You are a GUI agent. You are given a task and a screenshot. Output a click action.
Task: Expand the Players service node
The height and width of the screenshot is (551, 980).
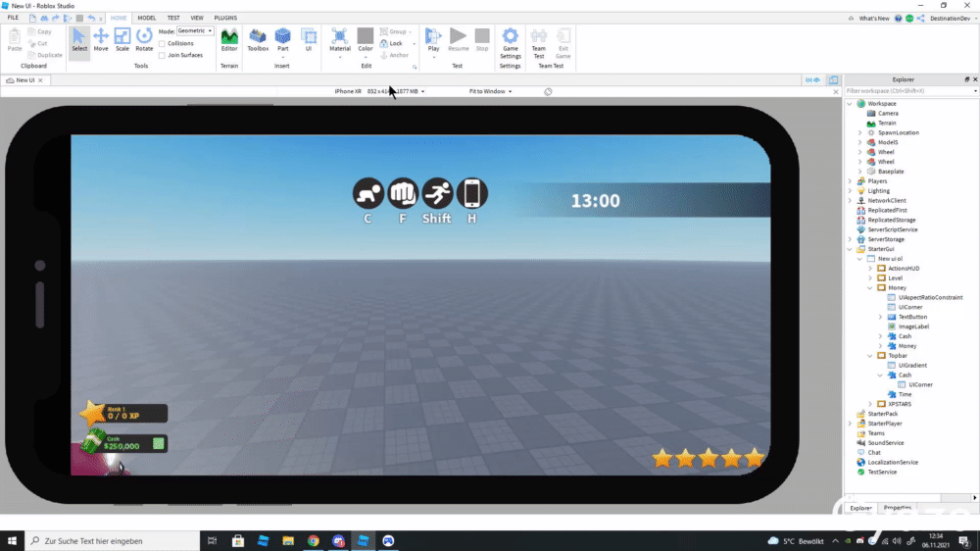[850, 181]
